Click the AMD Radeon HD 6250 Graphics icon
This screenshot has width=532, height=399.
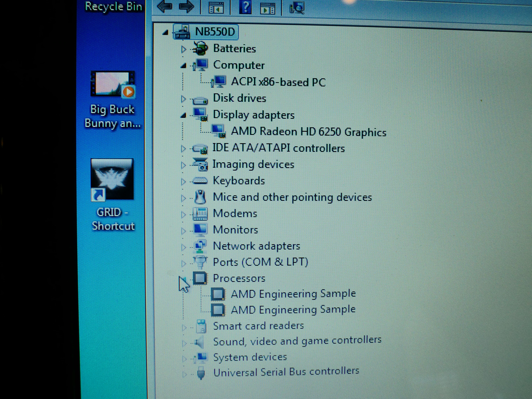[218, 131]
